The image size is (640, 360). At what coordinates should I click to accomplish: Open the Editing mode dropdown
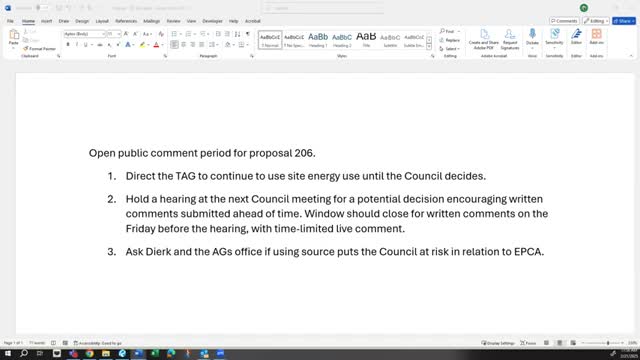[596, 21]
